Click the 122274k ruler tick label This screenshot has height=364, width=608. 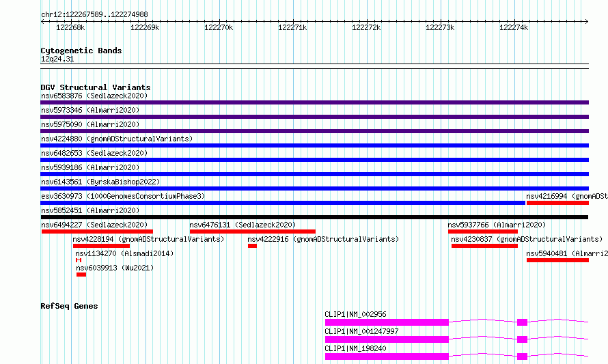point(514,28)
